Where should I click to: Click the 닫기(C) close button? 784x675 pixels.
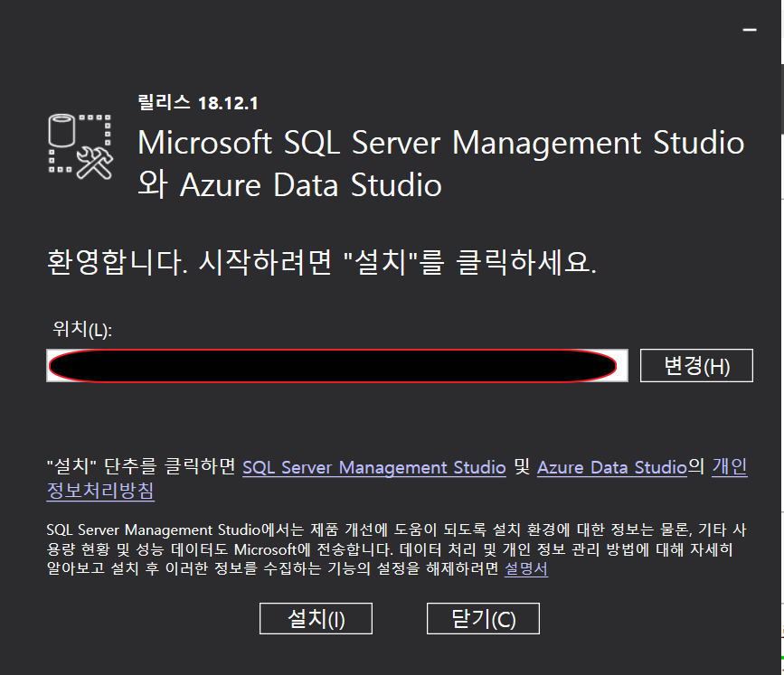483,619
